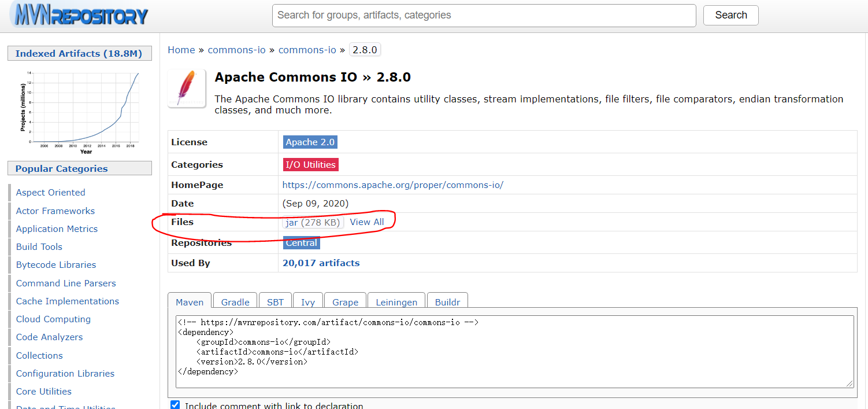This screenshot has height=409, width=868.
Task: Open Application Metrics category
Action: (x=57, y=229)
